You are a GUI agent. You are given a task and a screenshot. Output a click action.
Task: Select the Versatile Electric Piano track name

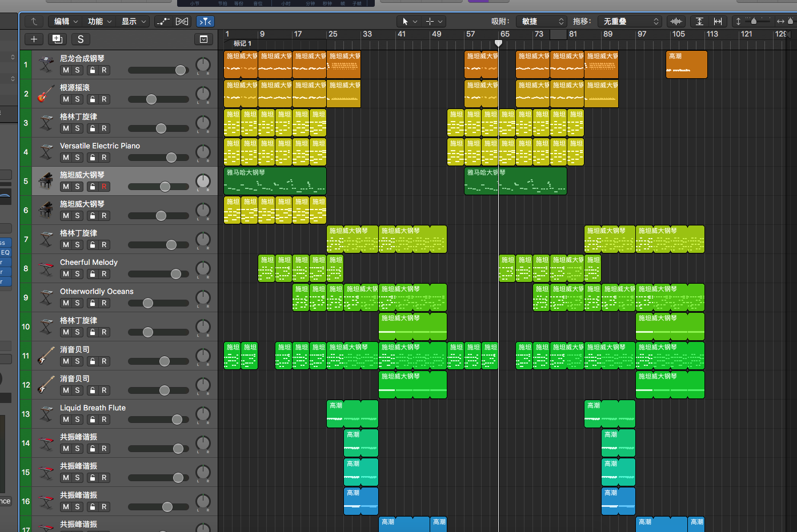(x=100, y=146)
